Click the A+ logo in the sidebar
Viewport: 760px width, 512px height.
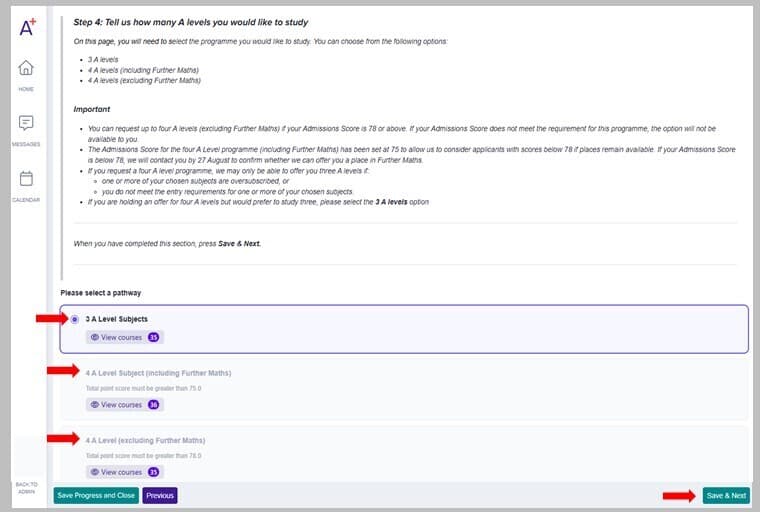click(x=27, y=27)
